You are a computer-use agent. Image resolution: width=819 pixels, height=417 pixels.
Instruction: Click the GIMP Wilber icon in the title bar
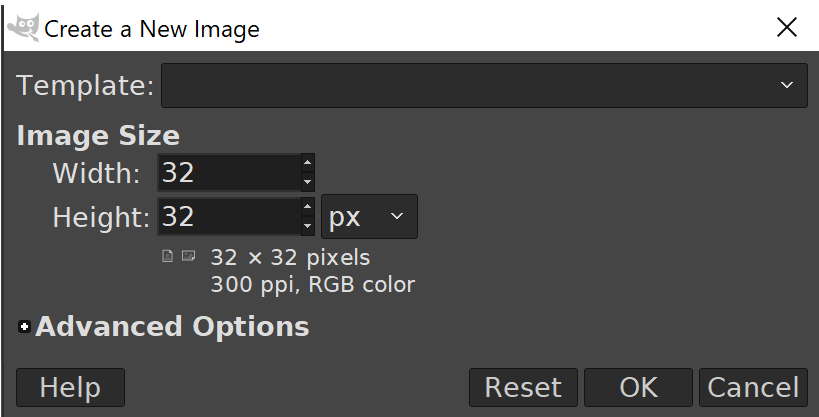tap(23, 27)
